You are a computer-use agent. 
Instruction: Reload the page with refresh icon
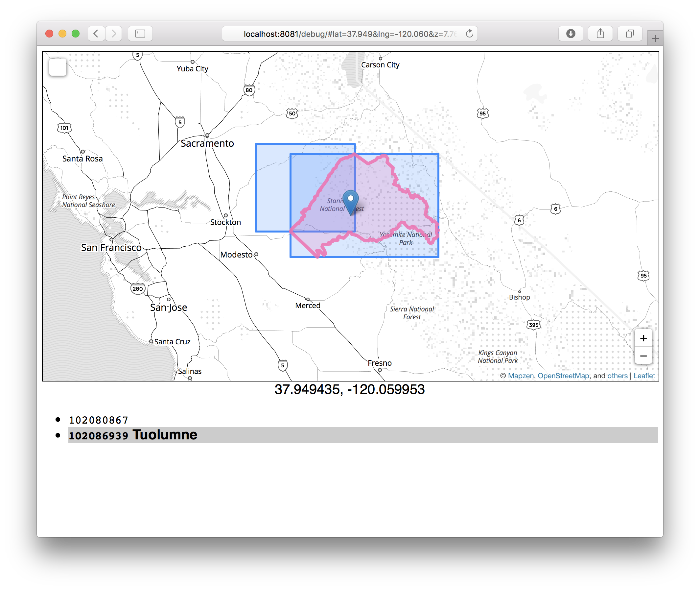[469, 34]
